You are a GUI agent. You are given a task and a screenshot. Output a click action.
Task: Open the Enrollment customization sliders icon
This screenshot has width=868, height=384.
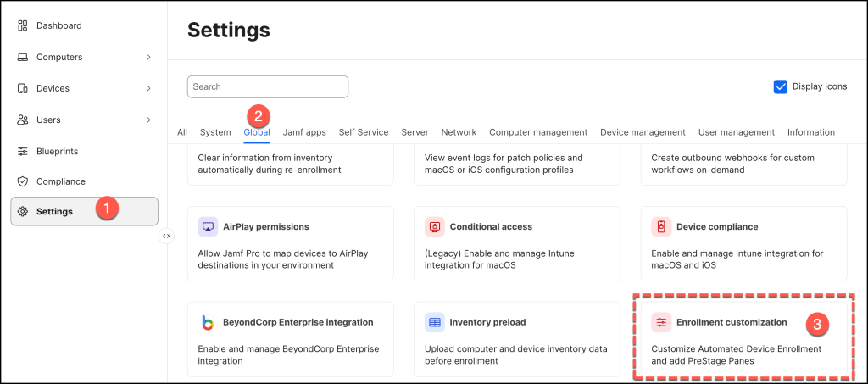(x=661, y=322)
